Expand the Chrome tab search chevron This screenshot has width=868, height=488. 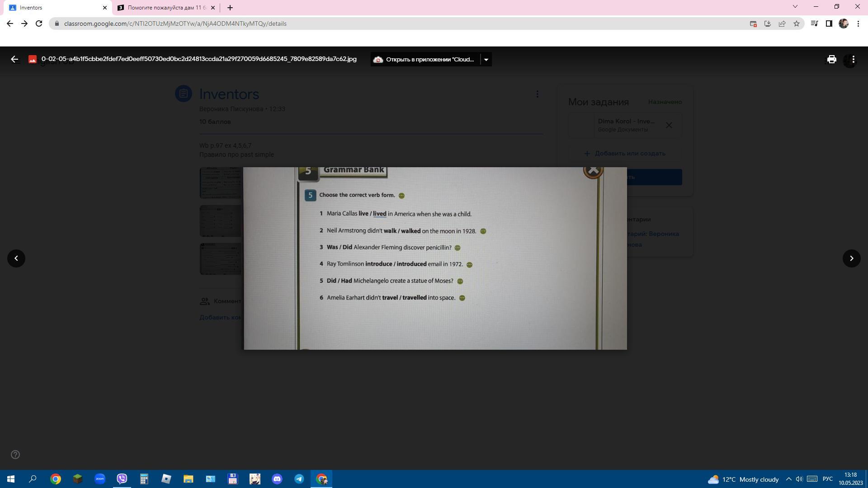(x=795, y=7)
